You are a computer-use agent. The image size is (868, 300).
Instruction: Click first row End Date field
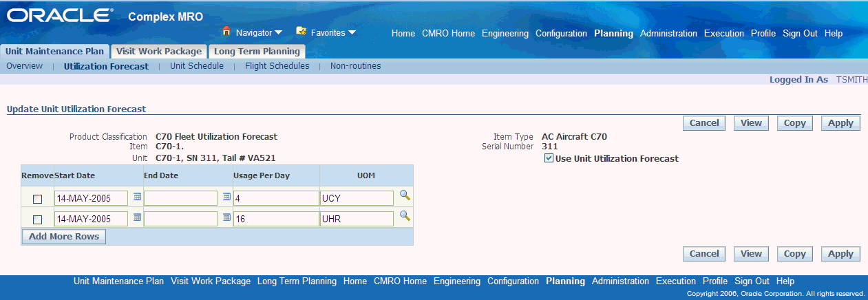(181, 198)
